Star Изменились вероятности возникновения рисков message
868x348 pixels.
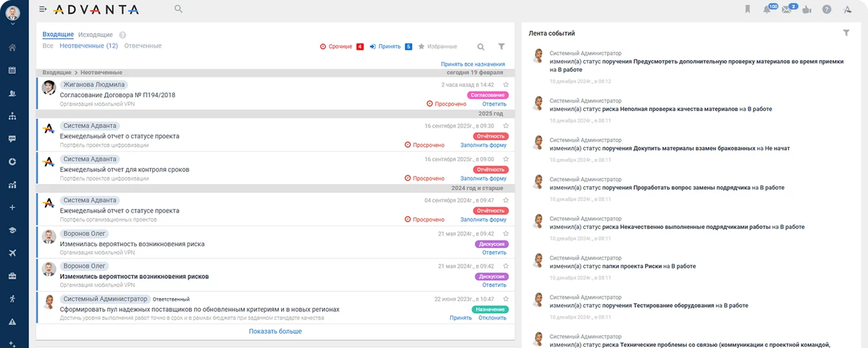(x=506, y=266)
